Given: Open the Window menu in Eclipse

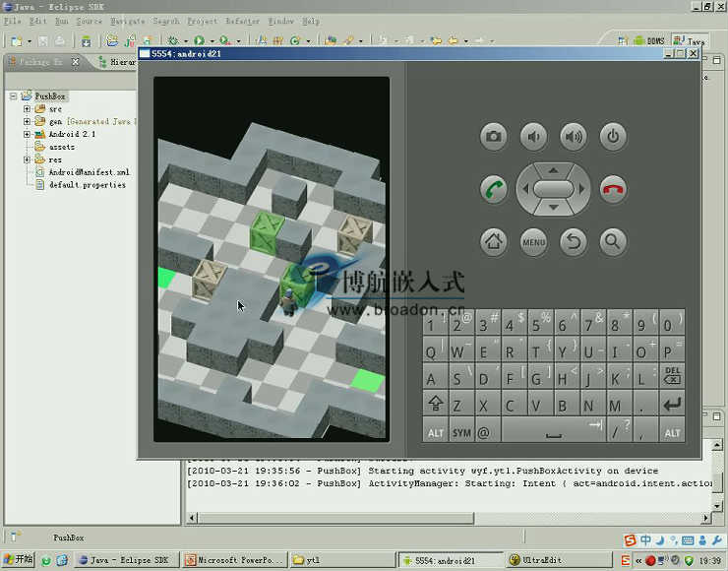Looking at the screenshot, I should click(281, 21).
